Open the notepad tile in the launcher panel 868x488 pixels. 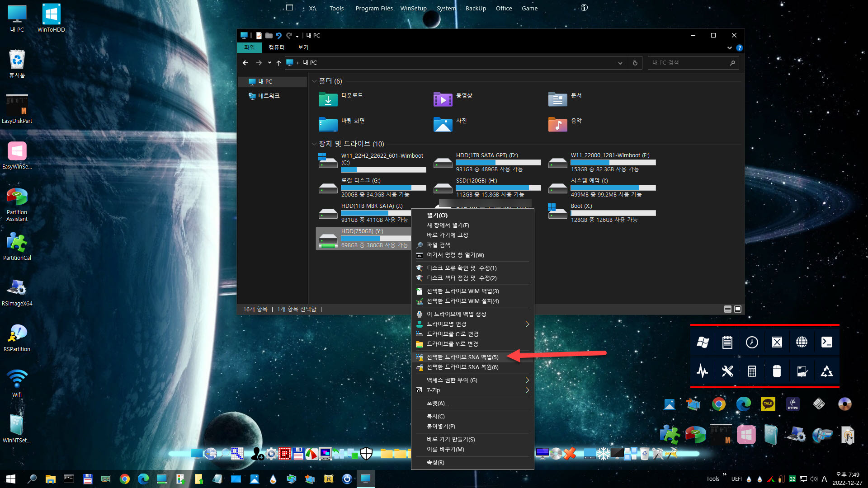(727, 342)
